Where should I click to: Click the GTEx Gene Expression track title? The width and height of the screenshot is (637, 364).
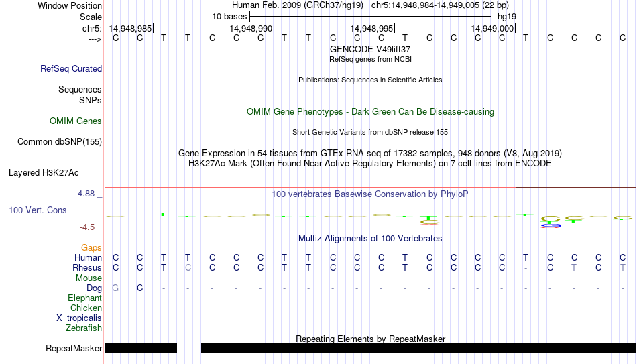click(x=370, y=153)
